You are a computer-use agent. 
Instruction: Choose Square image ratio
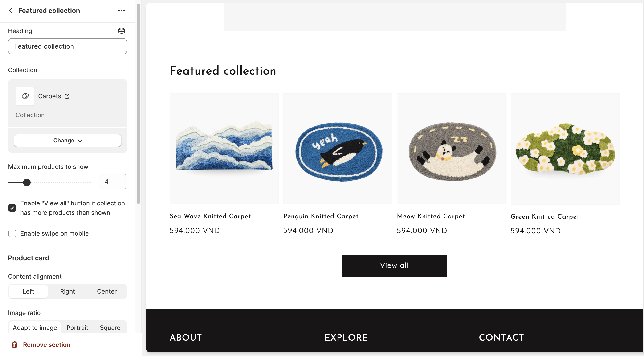(x=110, y=328)
